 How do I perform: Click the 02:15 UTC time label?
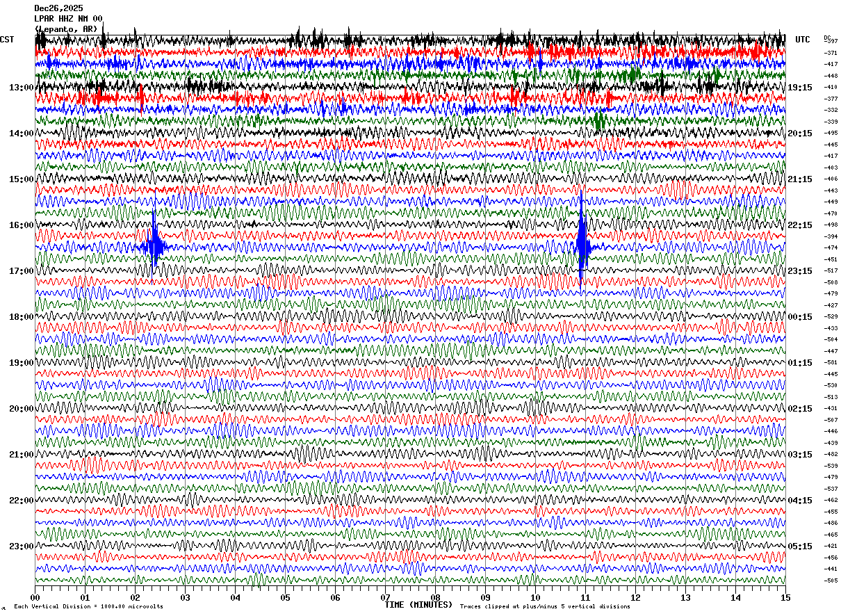click(x=800, y=409)
